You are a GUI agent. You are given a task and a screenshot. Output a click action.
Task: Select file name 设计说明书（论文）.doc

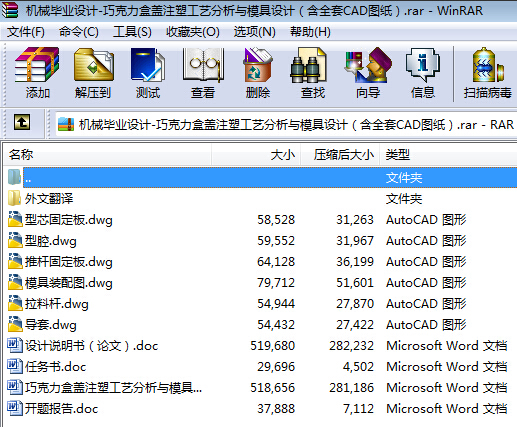point(91,346)
